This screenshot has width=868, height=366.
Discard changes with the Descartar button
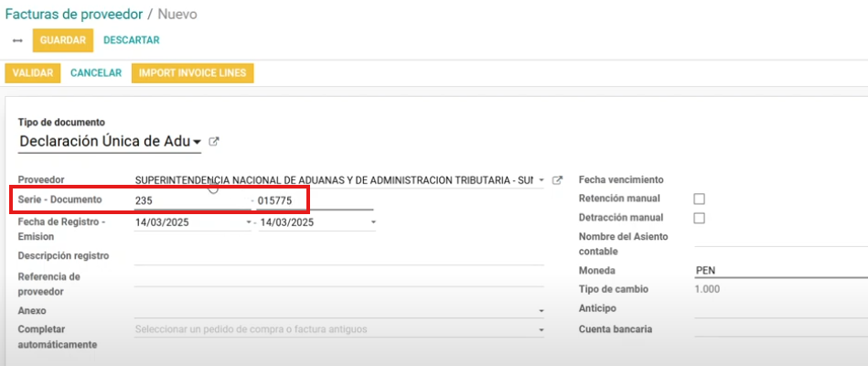pyautogui.click(x=131, y=40)
